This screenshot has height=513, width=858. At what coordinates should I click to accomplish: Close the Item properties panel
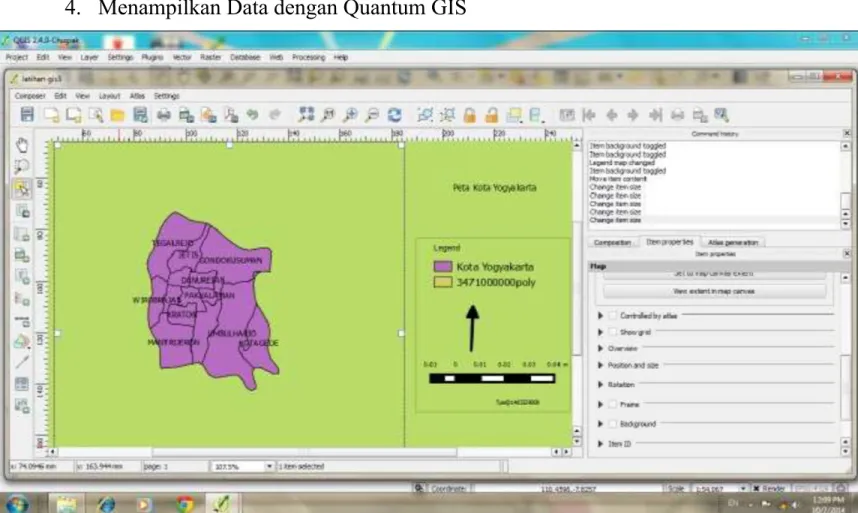pyautogui.click(x=847, y=254)
